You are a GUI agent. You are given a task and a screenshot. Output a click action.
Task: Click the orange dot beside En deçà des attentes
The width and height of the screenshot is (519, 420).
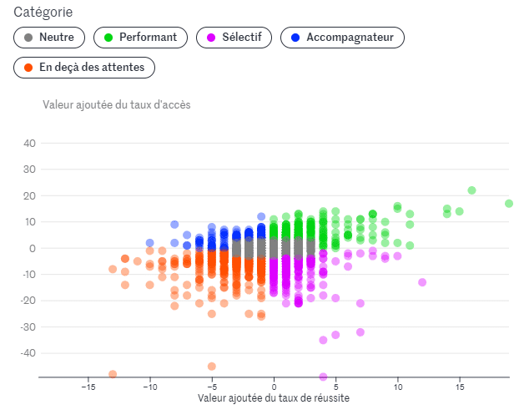[x=29, y=67]
